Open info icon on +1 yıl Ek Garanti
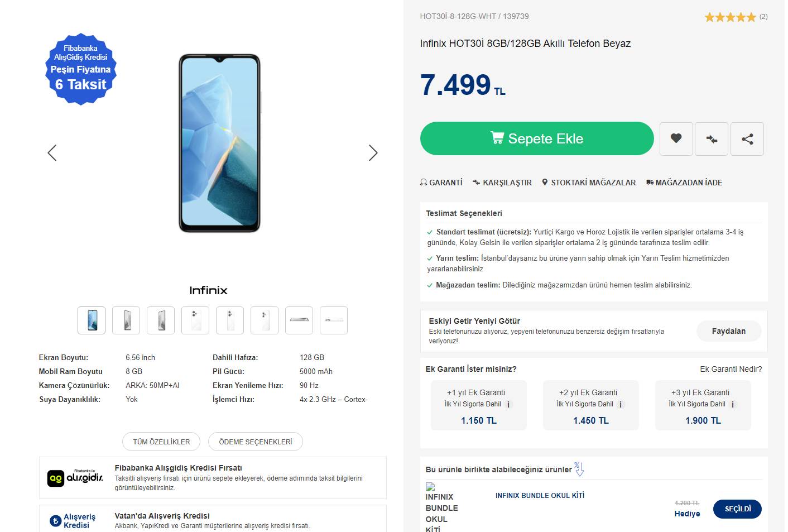788x532 pixels. coord(508,405)
